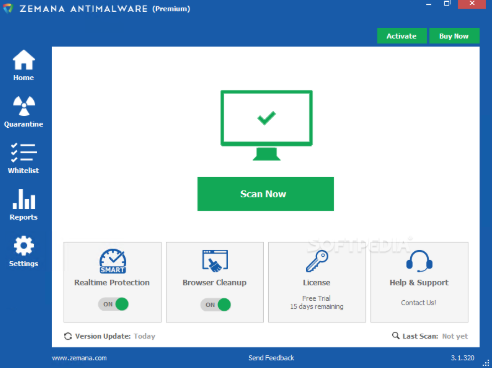
Task: Click the Send Feedback link
Action: (x=271, y=358)
